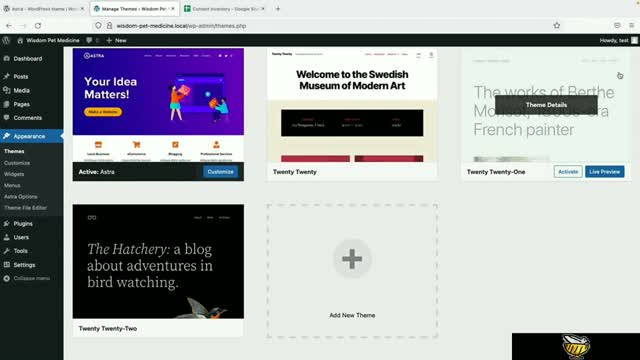Screen dimensions: 640x360
Task: Click the Twenty Twenty theme name
Action: point(295,172)
